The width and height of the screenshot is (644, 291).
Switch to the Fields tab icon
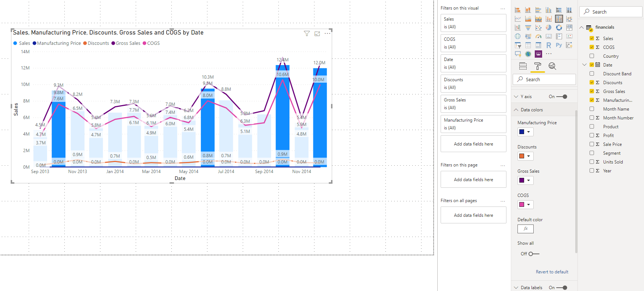tap(523, 66)
